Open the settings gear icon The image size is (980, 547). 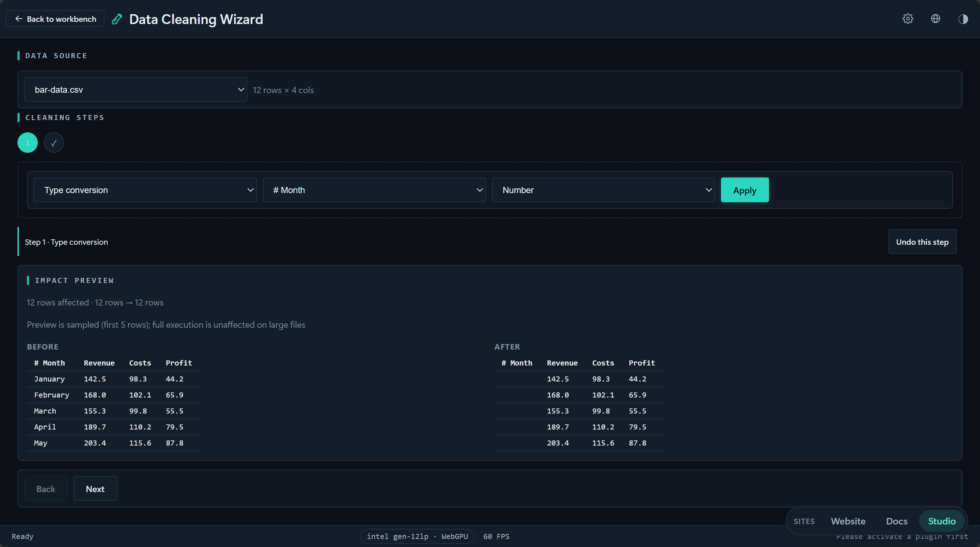(908, 19)
